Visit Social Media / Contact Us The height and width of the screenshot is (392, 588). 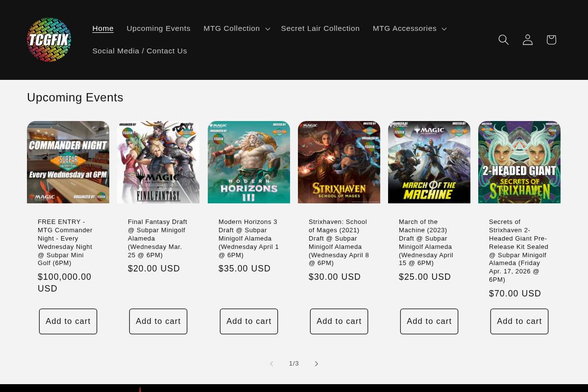[140, 50]
